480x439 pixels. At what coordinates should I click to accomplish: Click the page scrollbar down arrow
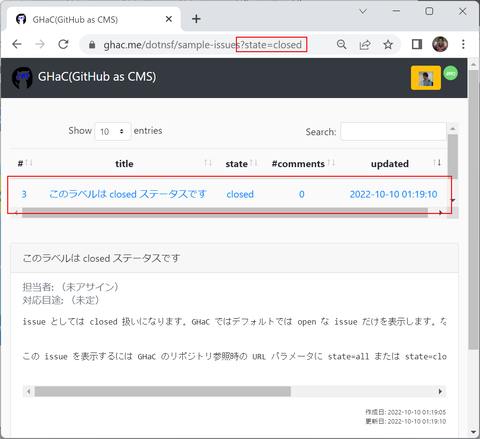[x=473, y=432]
